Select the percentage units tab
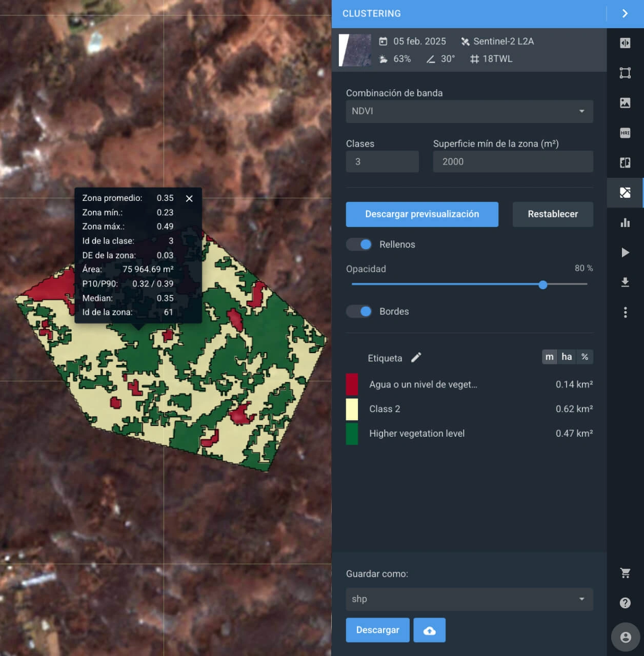 click(x=585, y=357)
